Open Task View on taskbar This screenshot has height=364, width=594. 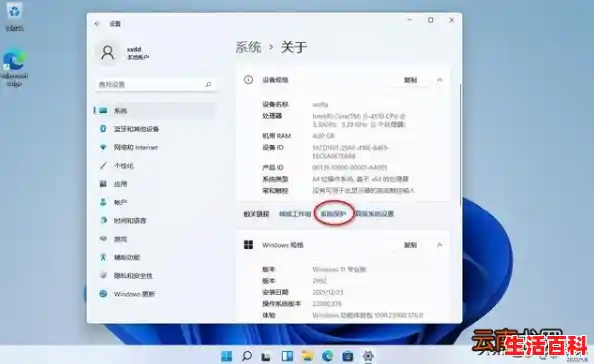(x=267, y=356)
